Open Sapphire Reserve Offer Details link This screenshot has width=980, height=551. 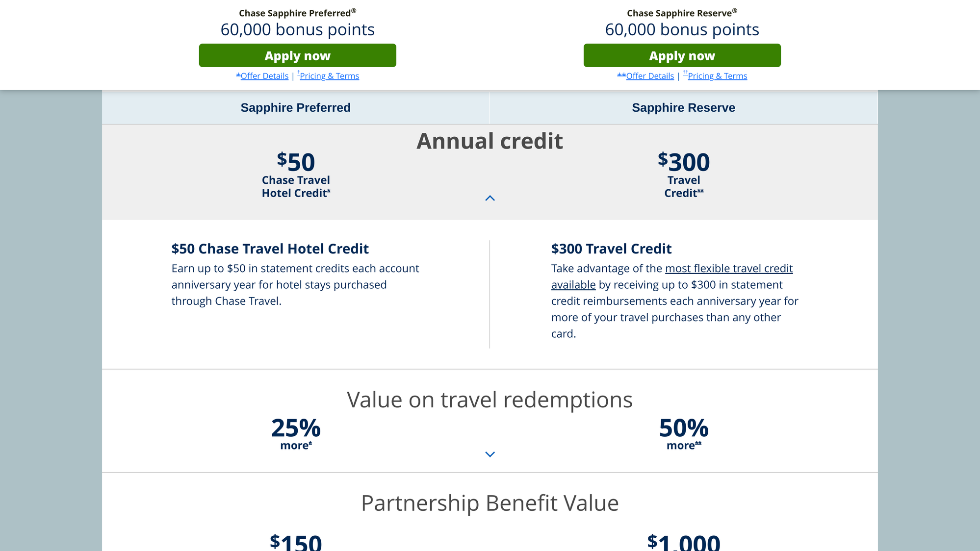[x=649, y=76]
